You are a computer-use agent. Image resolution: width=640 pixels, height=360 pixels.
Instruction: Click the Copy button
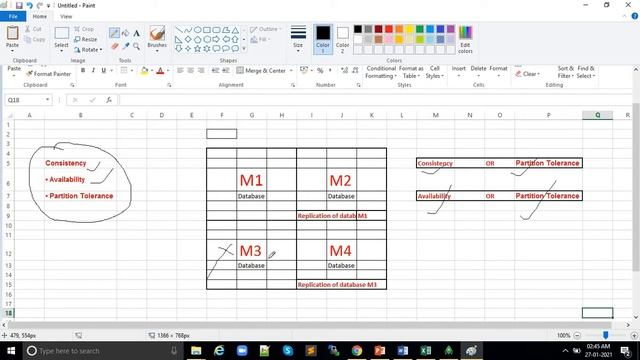(34, 39)
